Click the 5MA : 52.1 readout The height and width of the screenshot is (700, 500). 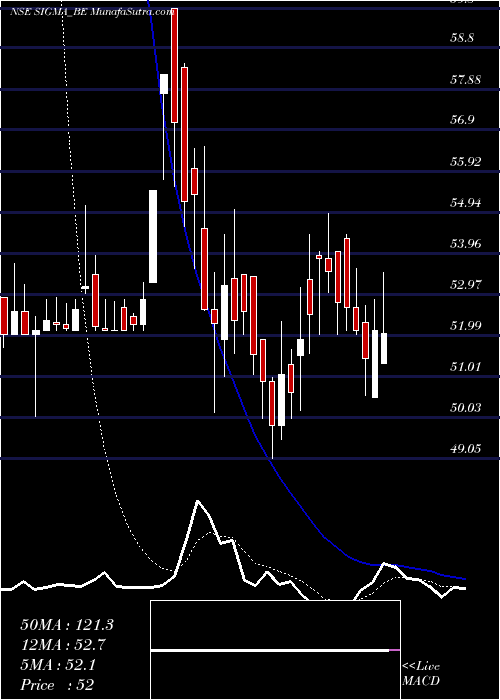[58, 665]
